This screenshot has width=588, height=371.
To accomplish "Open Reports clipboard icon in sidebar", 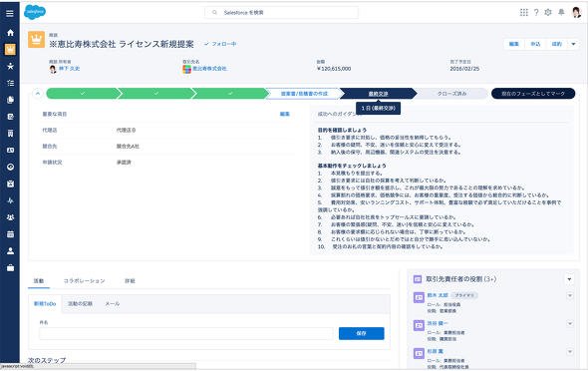I will coord(10,184).
